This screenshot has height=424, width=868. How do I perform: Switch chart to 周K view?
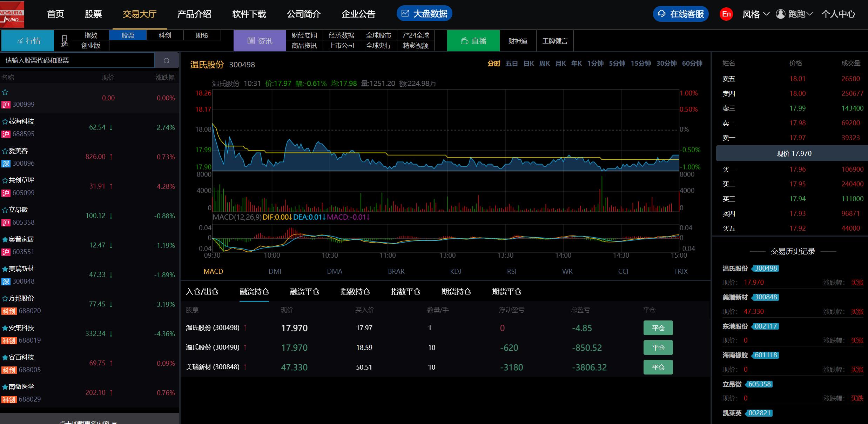point(545,64)
